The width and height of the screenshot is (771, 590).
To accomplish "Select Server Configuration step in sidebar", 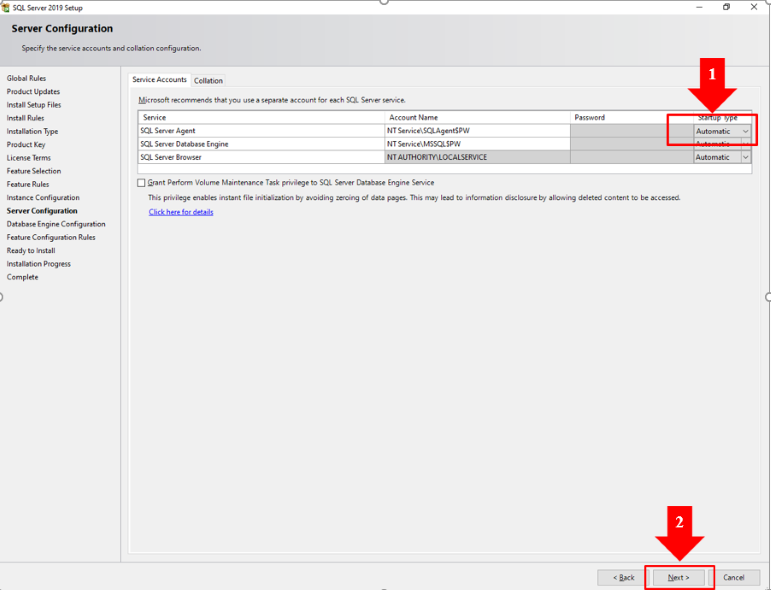I will (42, 211).
